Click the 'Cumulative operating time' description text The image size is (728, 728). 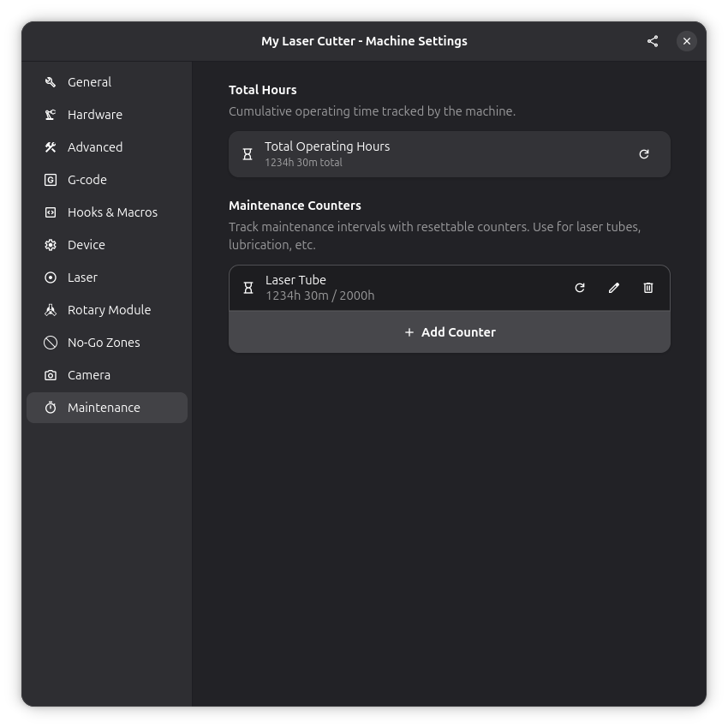372,111
